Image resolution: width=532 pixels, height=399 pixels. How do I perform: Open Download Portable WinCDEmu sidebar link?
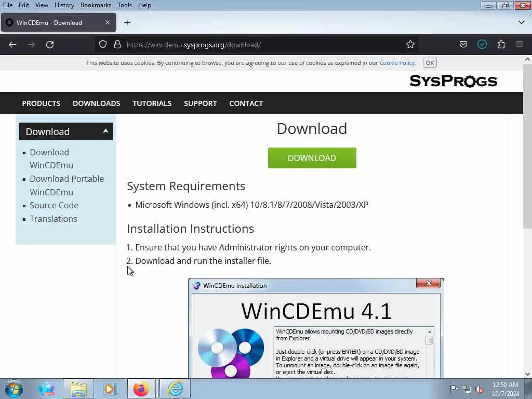[66, 185]
